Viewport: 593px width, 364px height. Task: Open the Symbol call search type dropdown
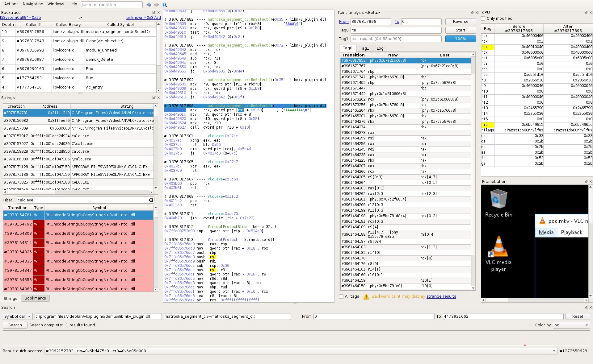[18, 316]
